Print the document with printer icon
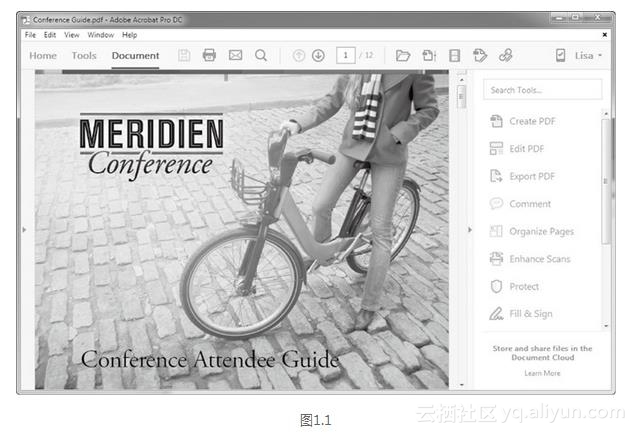This screenshot has height=434, width=636. [x=209, y=55]
